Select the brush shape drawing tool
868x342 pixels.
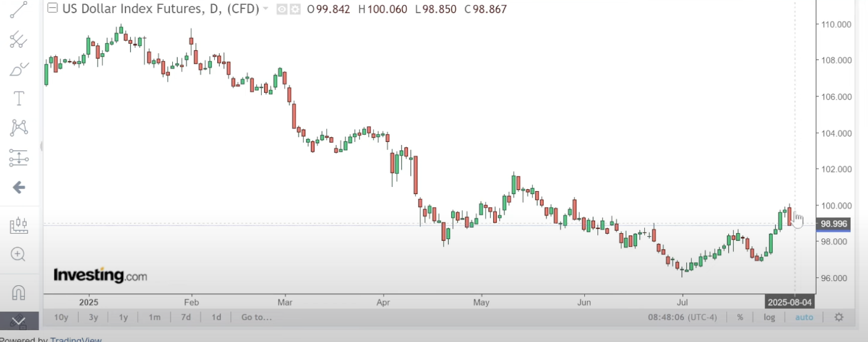click(x=18, y=70)
